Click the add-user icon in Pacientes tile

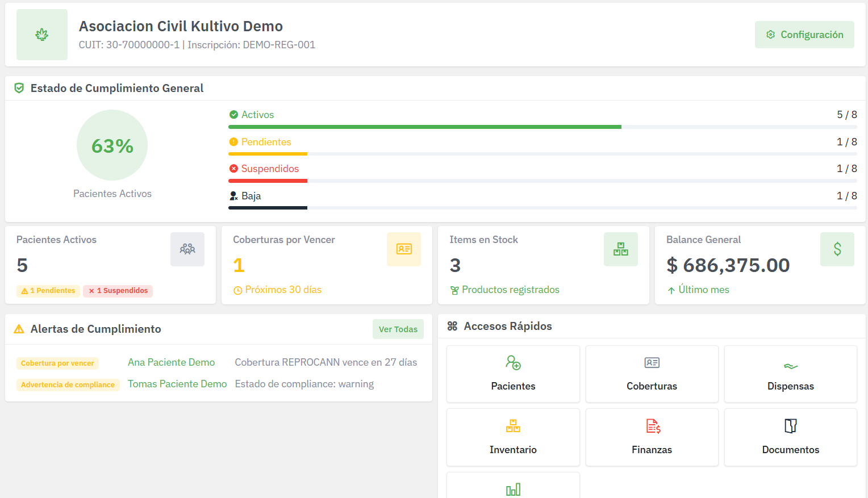(x=513, y=362)
